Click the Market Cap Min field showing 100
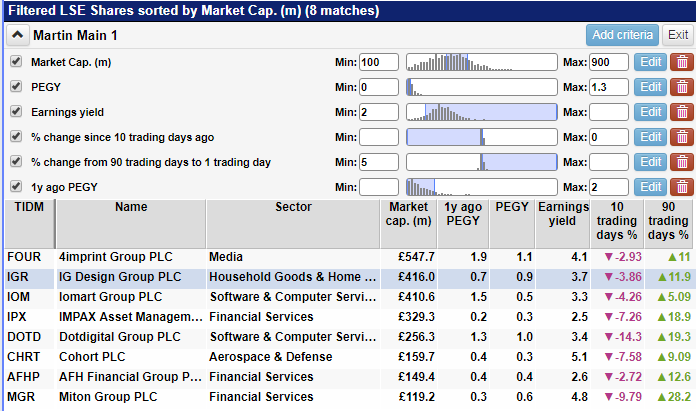The height and width of the screenshot is (411, 696). (x=379, y=62)
